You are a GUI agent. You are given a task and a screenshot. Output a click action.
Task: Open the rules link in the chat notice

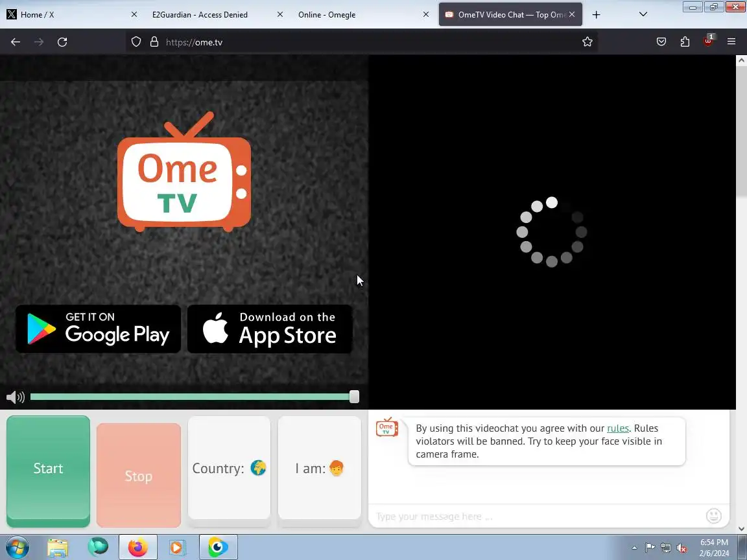618,428
